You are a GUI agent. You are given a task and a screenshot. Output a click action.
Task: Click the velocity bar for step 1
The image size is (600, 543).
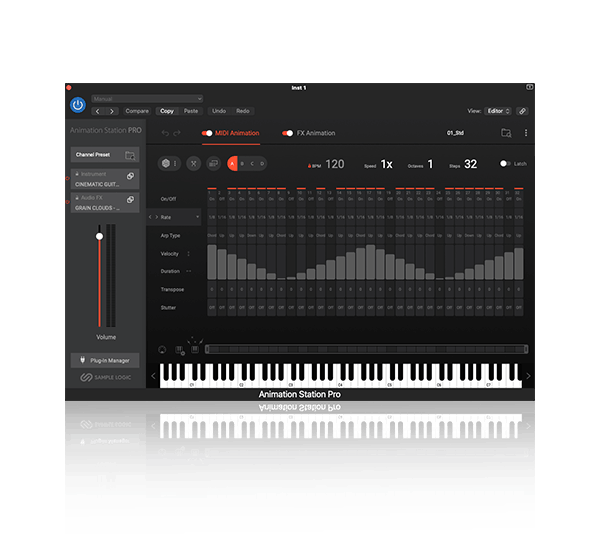[x=212, y=262]
